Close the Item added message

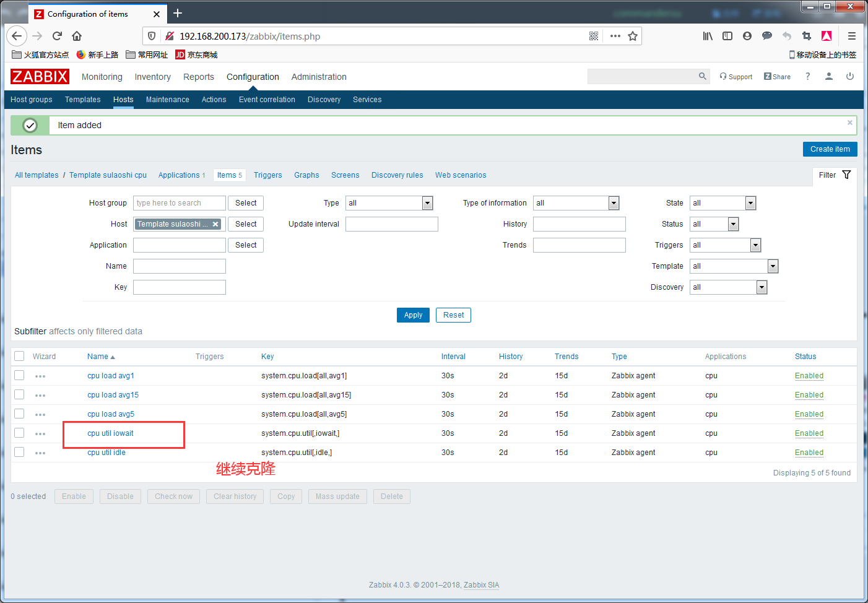(x=850, y=123)
